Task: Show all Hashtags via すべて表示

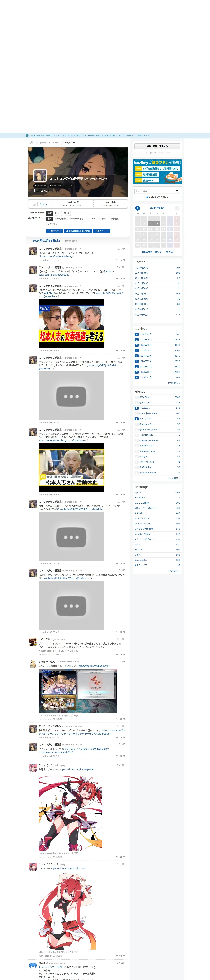Action: [174, 571]
